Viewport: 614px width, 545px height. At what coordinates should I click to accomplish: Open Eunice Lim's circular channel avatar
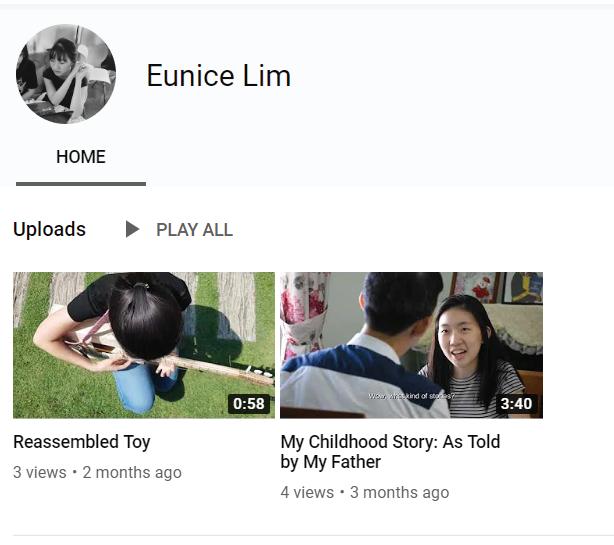coord(66,74)
